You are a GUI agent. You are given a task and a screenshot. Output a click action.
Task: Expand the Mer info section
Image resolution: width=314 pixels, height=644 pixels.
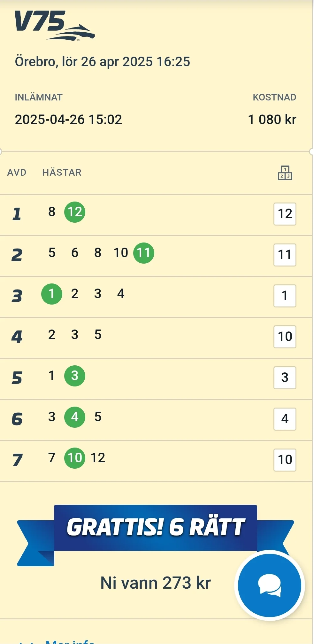click(70, 641)
